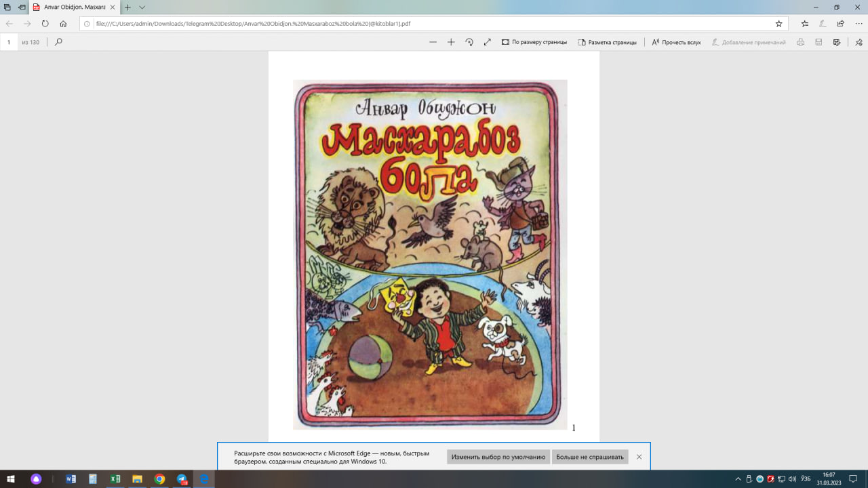
Task: Refresh the current page
Action: pos(45,23)
